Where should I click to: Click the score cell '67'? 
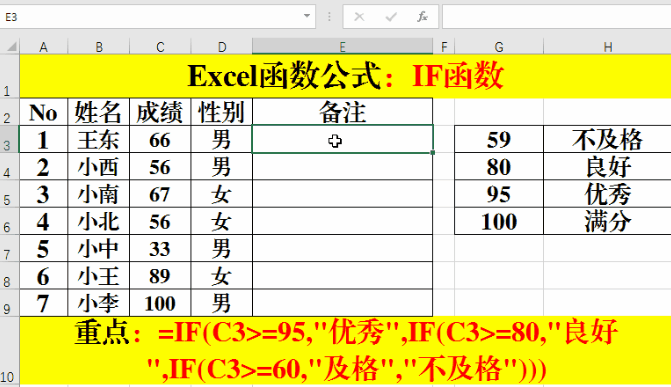point(160,194)
